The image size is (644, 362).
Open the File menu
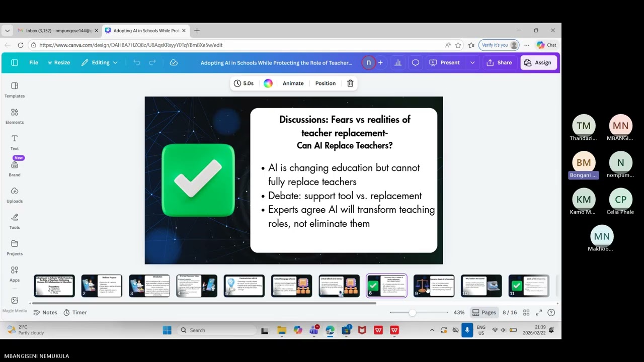pyautogui.click(x=34, y=63)
